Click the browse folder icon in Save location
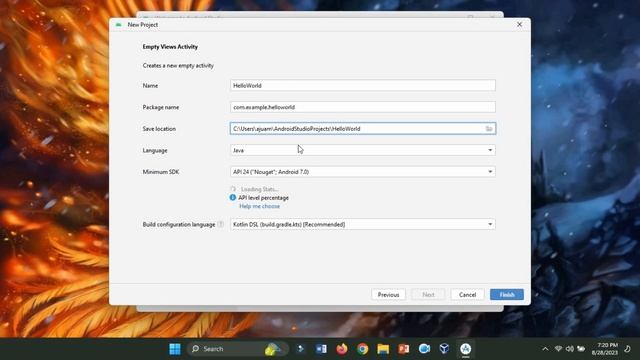Image resolution: width=640 pixels, height=360 pixels. 489,129
